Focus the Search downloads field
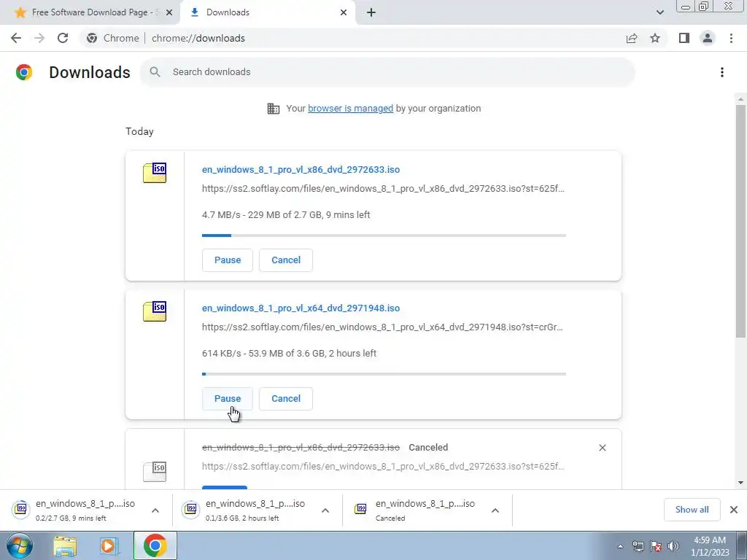This screenshot has height=560, width=747. pyautogui.click(x=387, y=72)
